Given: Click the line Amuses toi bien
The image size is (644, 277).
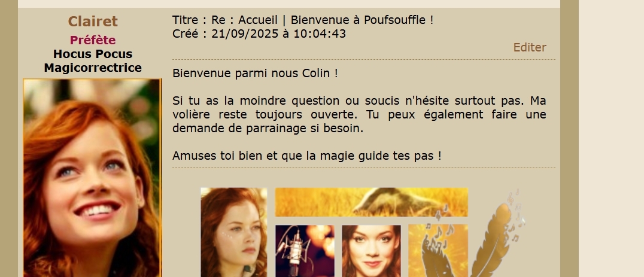Looking at the screenshot, I should [307, 156].
